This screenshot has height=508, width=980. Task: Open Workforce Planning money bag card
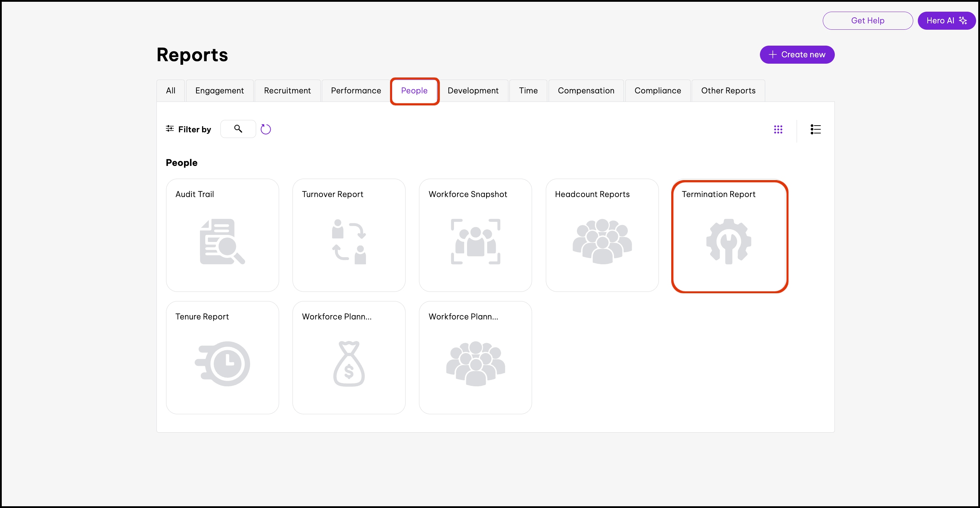(x=348, y=364)
